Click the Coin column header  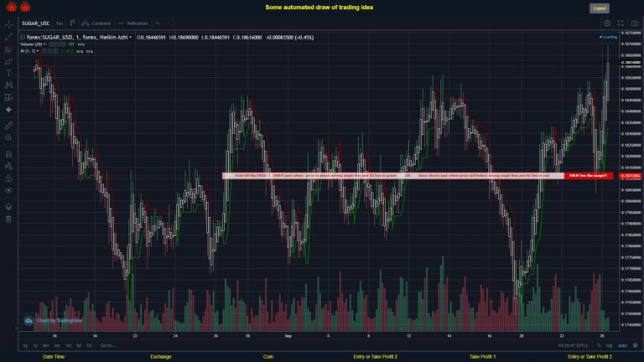(x=267, y=357)
